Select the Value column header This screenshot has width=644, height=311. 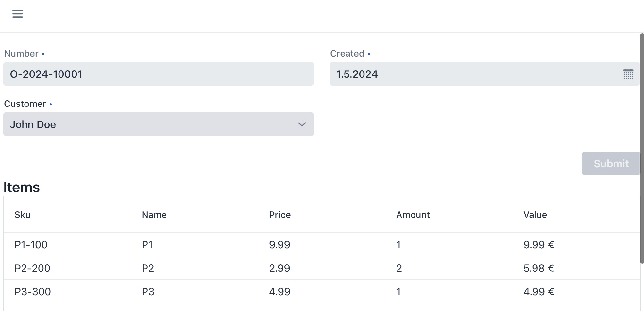point(535,215)
